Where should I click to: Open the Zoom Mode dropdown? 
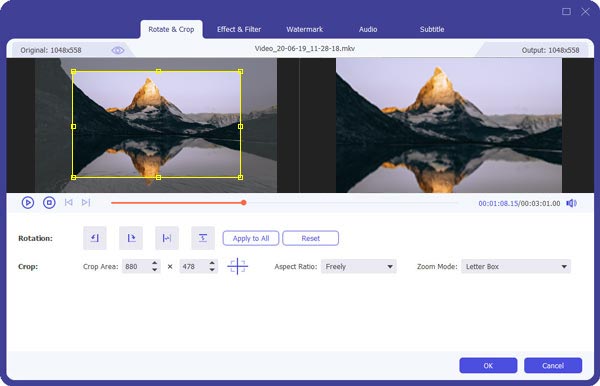pyautogui.click(x=516, y=267)
